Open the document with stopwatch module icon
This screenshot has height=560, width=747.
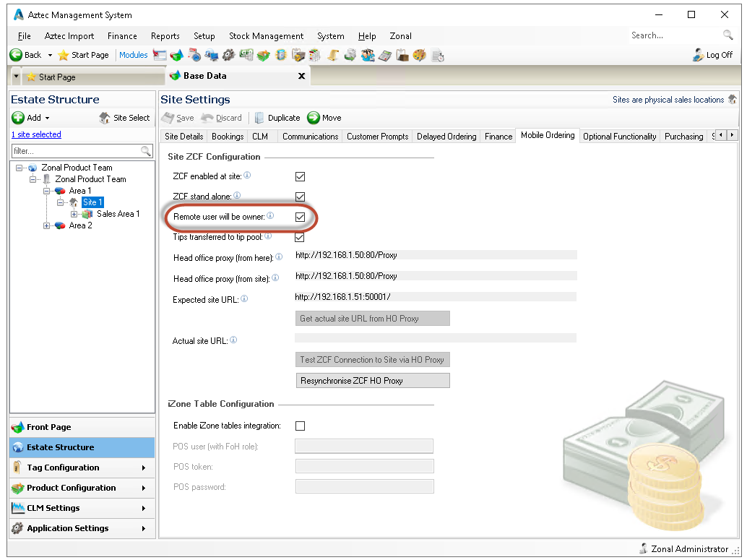click(x=437, y=56)
